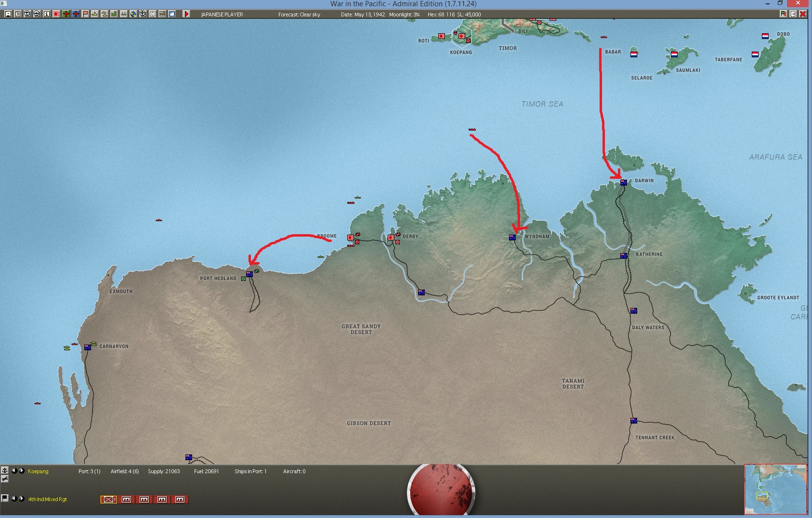Click the cloud weather toolbar icon
Screen dimensions: 812x518
point(172,14)
